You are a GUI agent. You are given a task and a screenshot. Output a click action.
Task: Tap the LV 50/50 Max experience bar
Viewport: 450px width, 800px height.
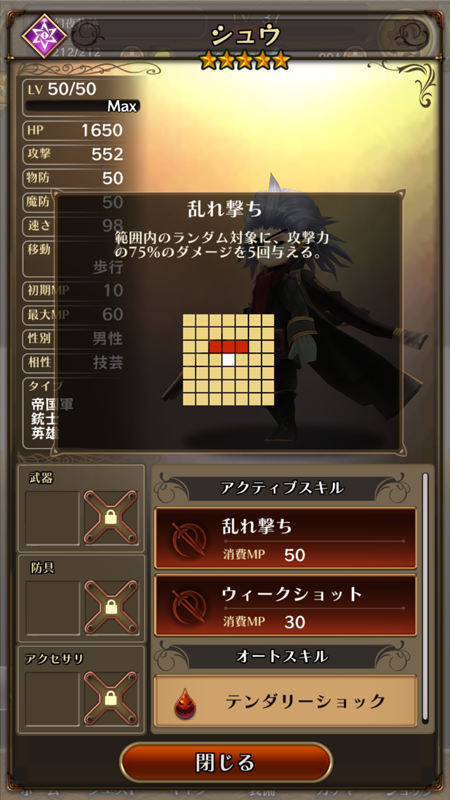82,106
